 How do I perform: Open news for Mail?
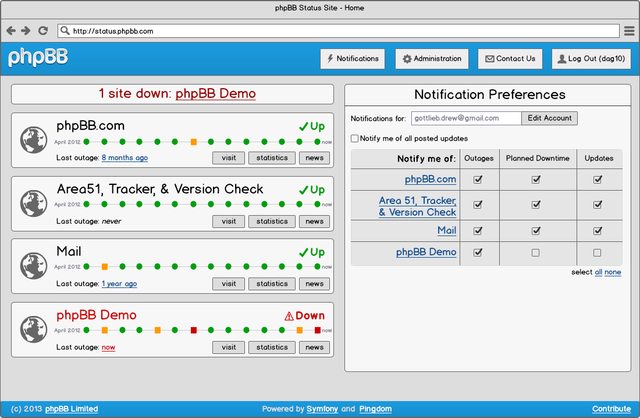[314, 284]
